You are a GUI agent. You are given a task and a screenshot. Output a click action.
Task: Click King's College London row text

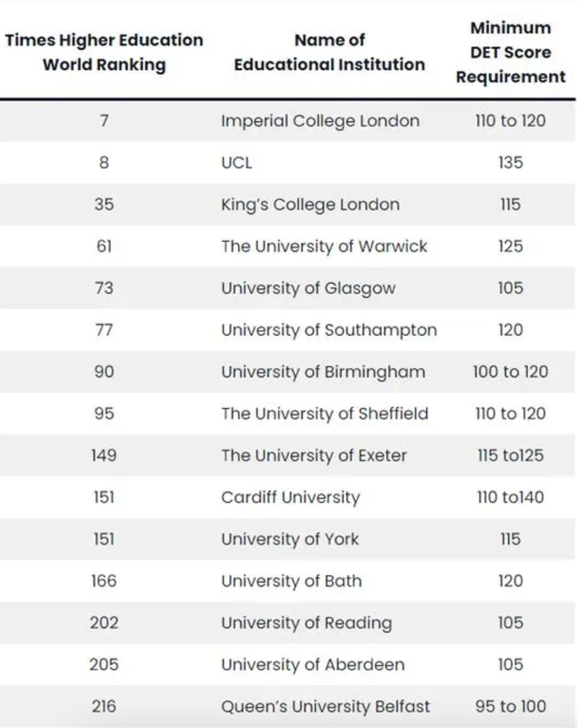coord(310,205)
